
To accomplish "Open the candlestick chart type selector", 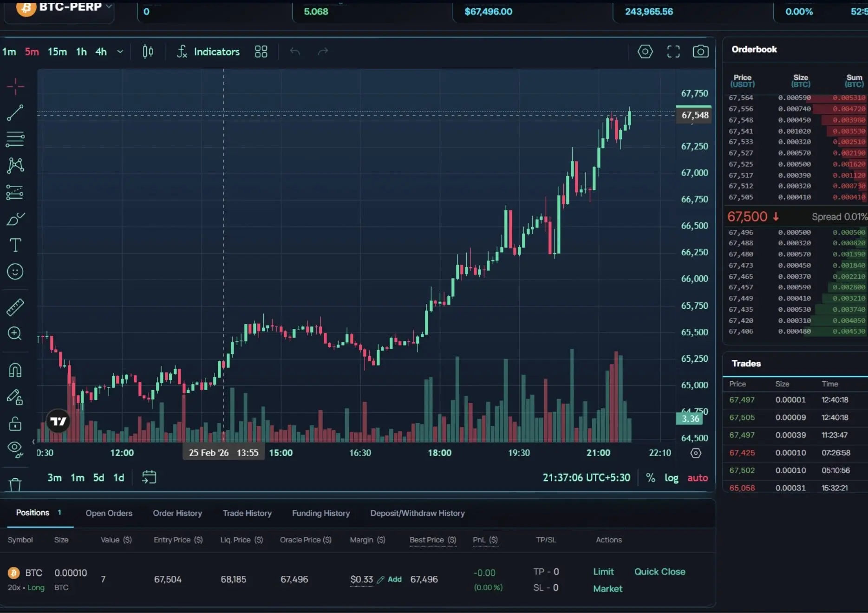I will [148, 52].
